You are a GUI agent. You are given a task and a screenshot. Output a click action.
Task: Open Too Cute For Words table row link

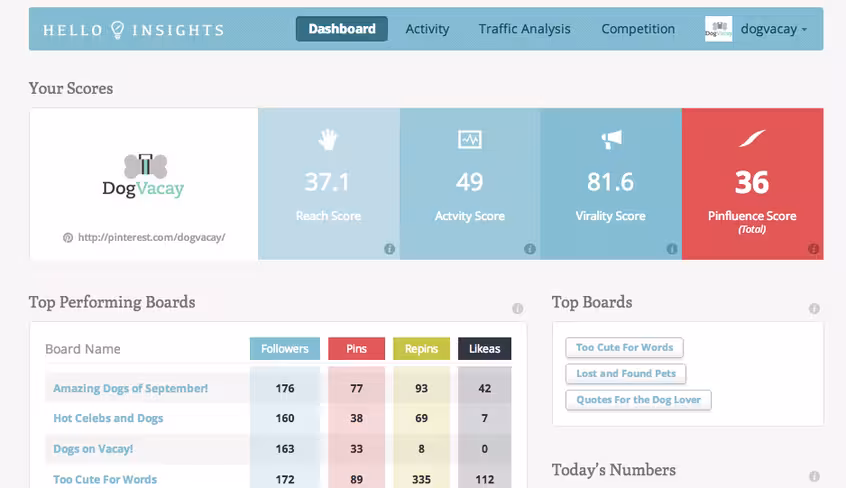105,479
